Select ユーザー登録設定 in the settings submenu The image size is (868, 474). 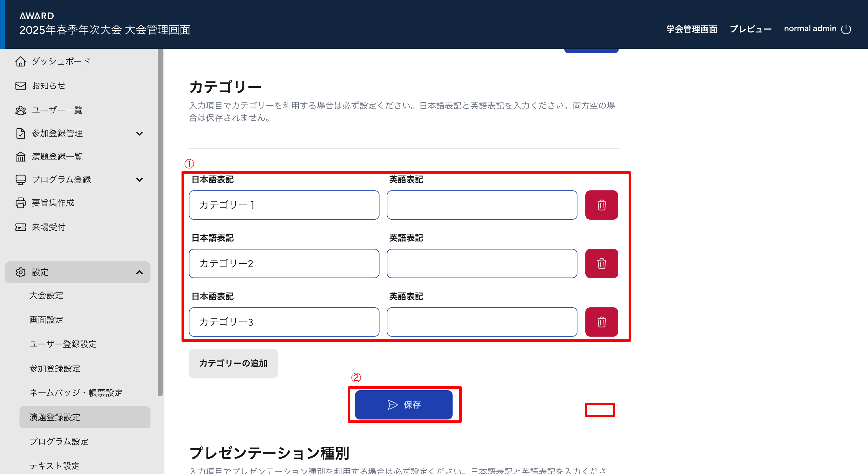pos(63,344)
